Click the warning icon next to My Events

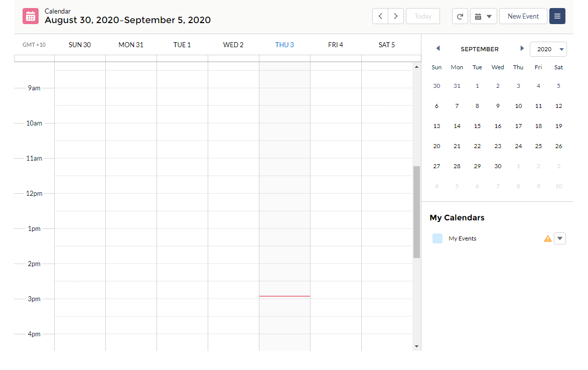[547, 238]
